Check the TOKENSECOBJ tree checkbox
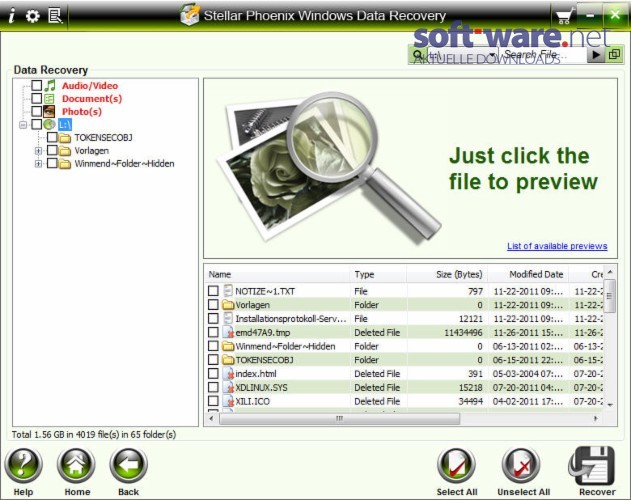Viewport: 631px width, 500px height. tap(52, 137)
